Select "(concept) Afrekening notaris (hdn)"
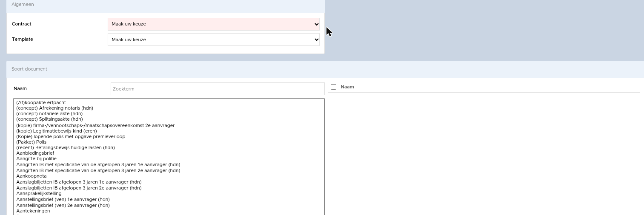Image resolution: width=644 pixels, height=215 pixels. click(169, 108)
